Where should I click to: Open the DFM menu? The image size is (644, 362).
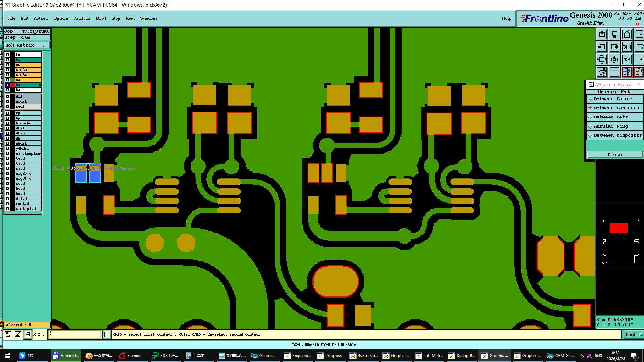[101, 18]
